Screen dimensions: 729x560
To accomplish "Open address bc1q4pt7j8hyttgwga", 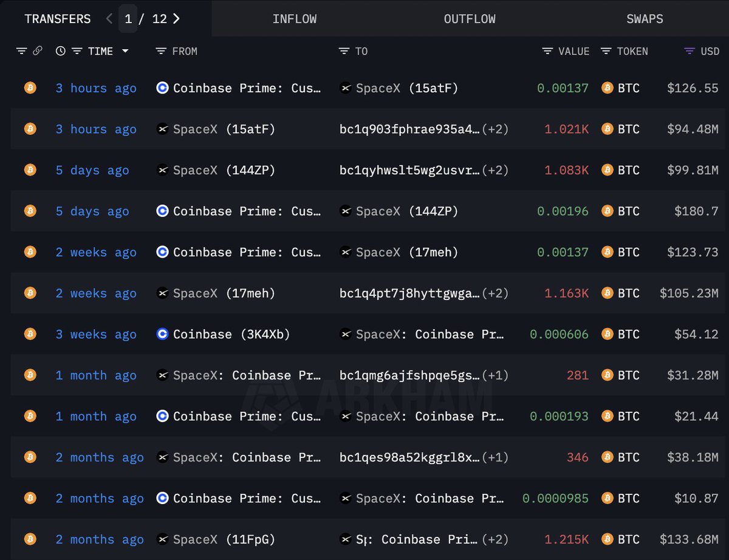I will (x=409, y=293).
